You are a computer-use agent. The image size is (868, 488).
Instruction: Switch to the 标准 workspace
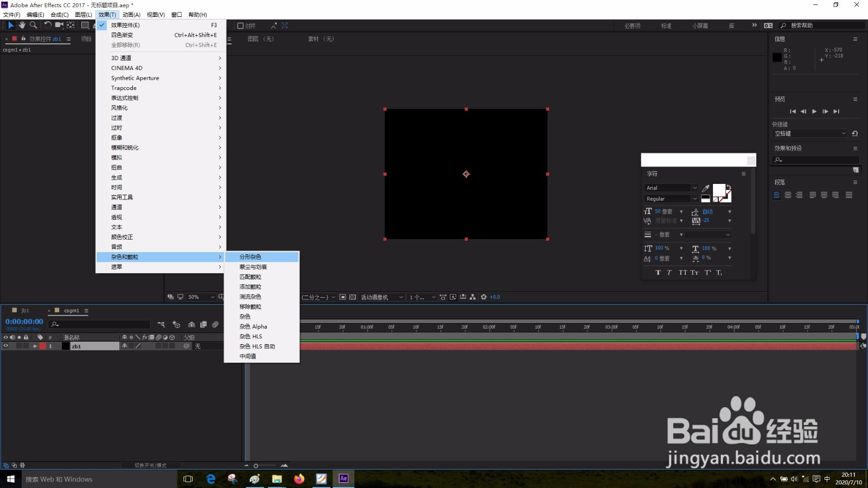[x=666, y=25]
